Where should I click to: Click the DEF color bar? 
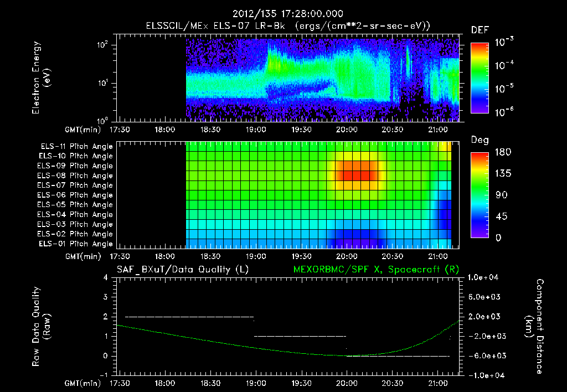click(x=480, y=78)
